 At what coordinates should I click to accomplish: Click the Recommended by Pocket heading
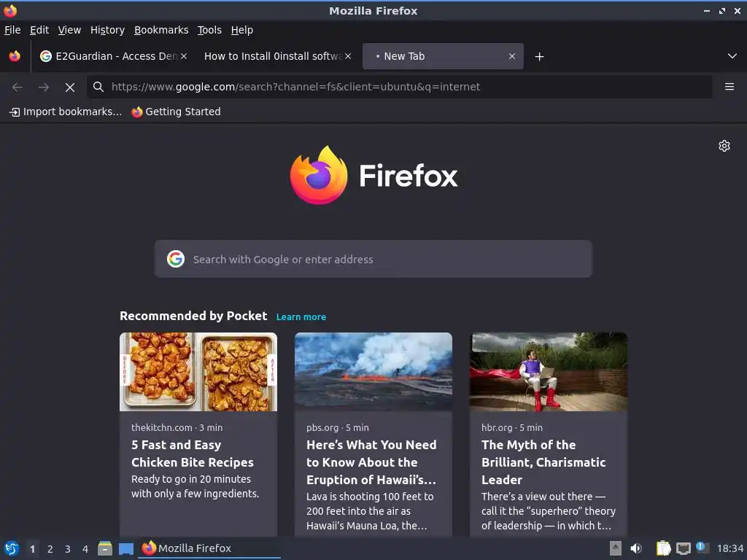click(193, 316)
